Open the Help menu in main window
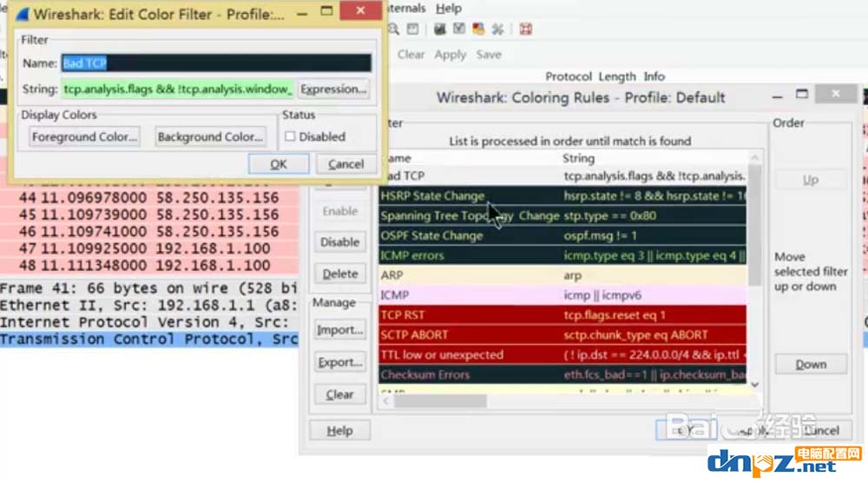This screenshot has width=868, height=483. click(449, 9)
